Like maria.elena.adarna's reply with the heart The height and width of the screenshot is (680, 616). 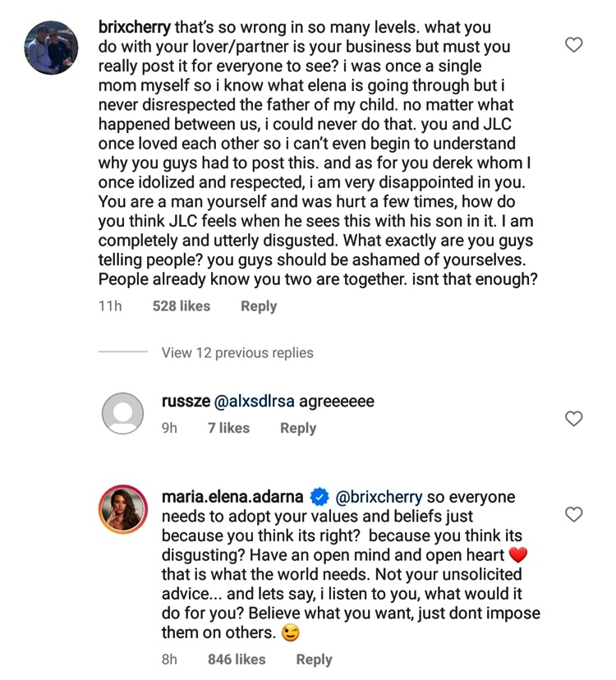[x=574, y=515]
